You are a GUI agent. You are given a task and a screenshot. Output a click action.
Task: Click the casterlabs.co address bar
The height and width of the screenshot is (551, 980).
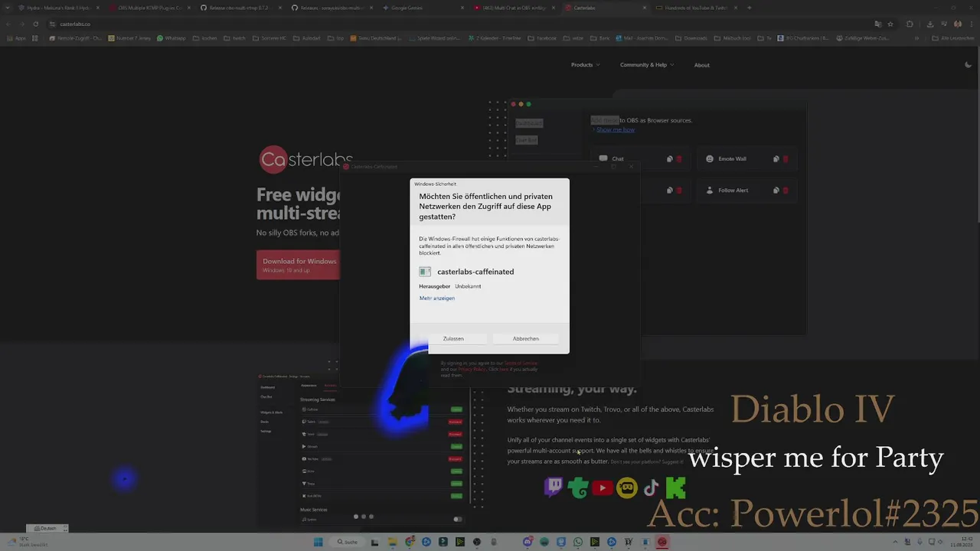coord(459,24)
